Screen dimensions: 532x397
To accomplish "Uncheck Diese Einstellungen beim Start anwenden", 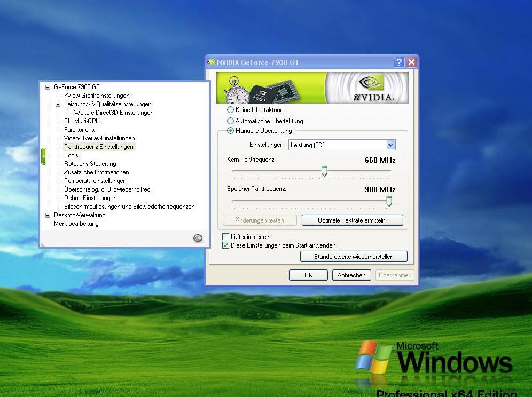I will coord(225,245).
